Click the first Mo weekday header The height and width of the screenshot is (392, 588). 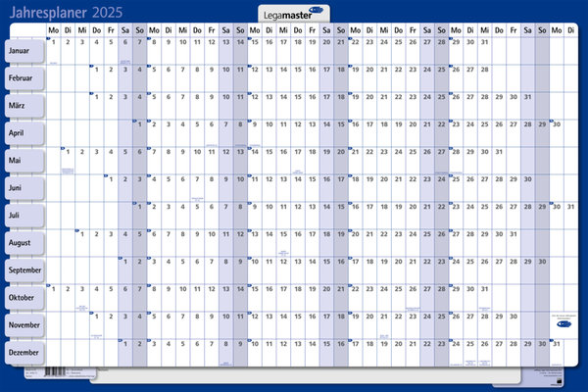(x=53, y=29)
